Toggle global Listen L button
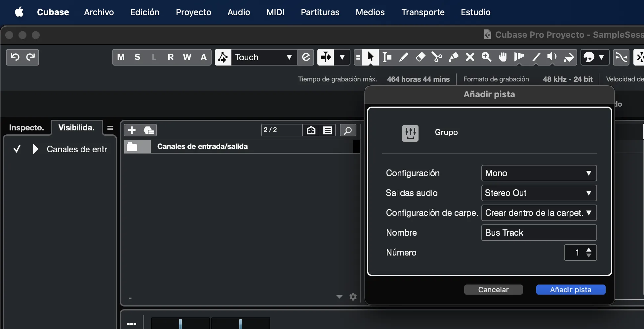The width and height of the screenshot is (644, 329). click(154, 57)
